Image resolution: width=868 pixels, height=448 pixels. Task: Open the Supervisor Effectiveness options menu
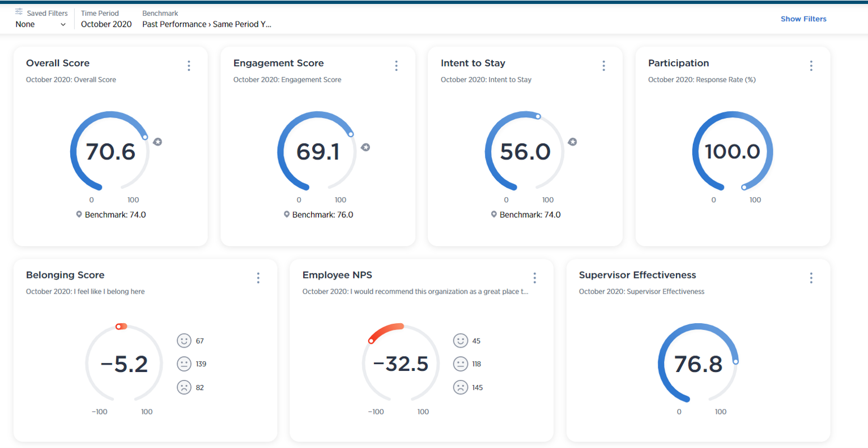[x=811, y=278]
